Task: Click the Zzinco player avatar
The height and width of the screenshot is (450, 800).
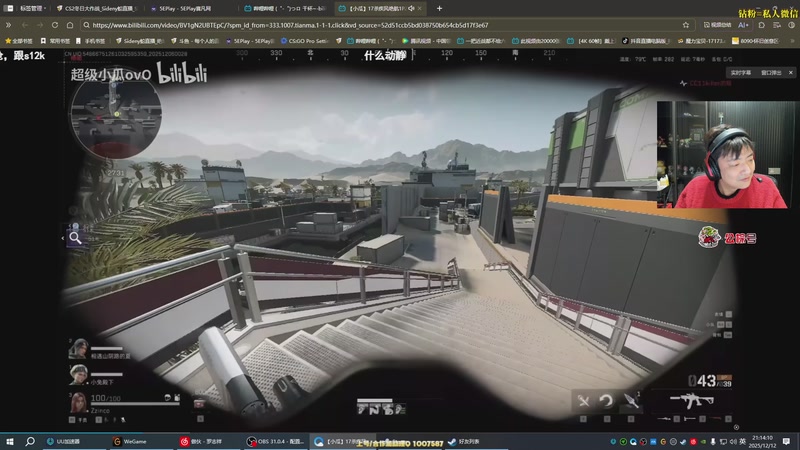Action: tap(78, 403)
